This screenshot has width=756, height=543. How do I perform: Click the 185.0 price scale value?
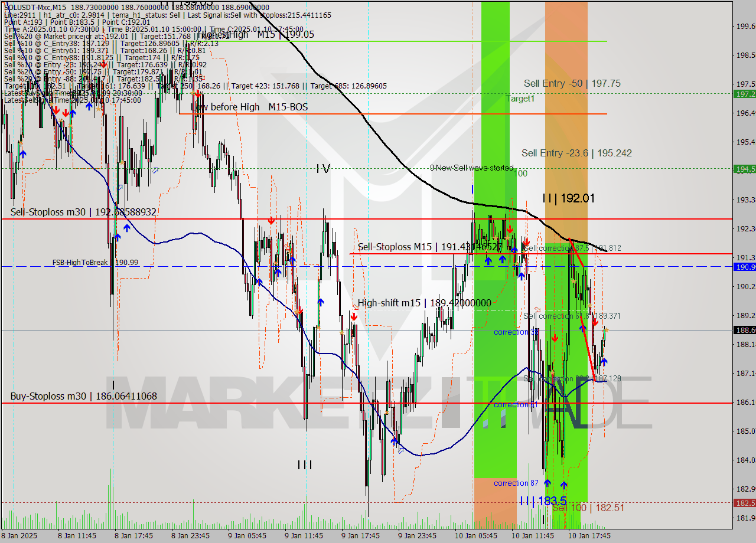point(745,431)
